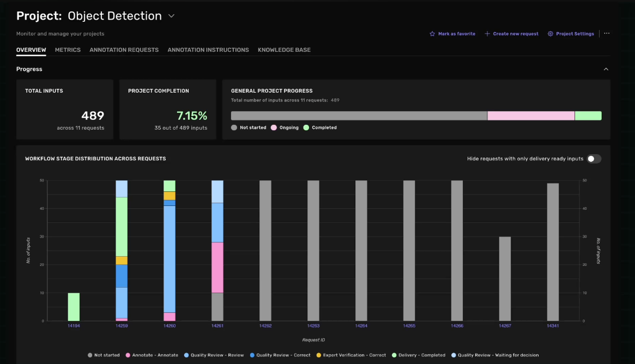The height and width of the screenshot is (364, 635).
Task: Toggle Ongoing in progress legend
Action: pyautogui.click(x=285, y=128)
